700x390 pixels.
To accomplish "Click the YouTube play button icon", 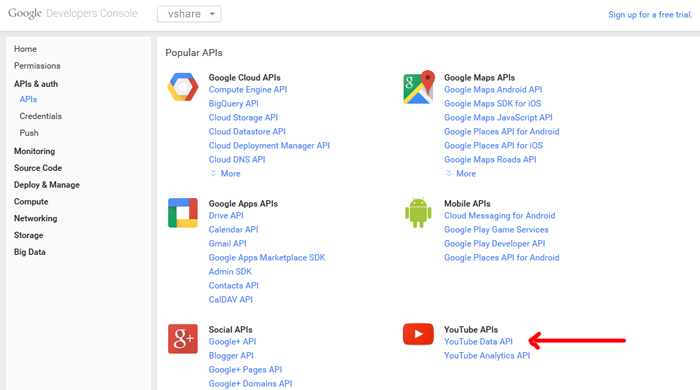I will click(418, 334).
